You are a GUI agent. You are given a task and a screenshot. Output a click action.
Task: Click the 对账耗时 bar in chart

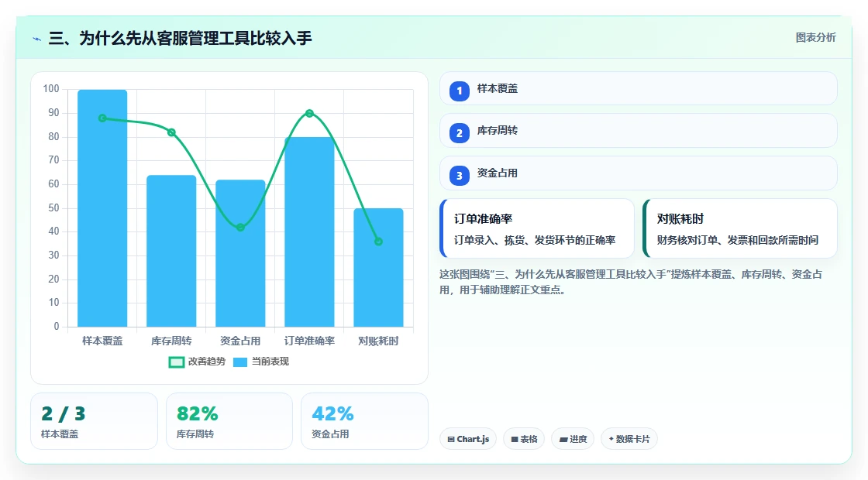point(379,267)
